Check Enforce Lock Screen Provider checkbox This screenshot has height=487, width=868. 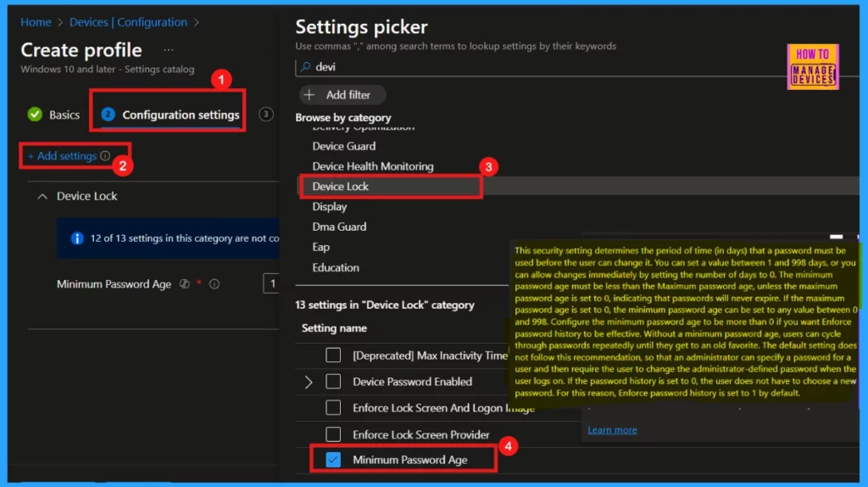pyautogui.click(x=333, y=434)
